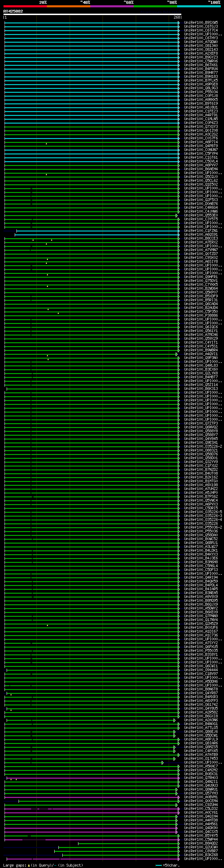Select label UniRef100_Q6BMJ1
The width and height of the screenshot is (224, 868).
(x=201, y=543)
